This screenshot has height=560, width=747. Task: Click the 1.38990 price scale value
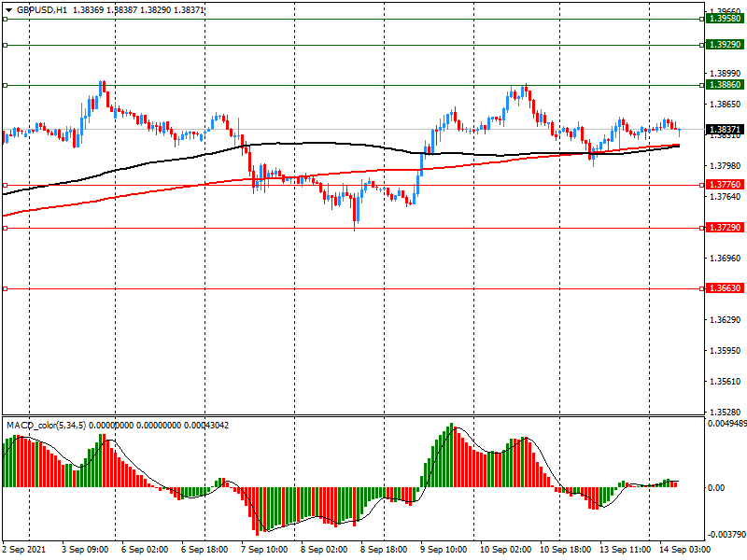pos(726,74)
